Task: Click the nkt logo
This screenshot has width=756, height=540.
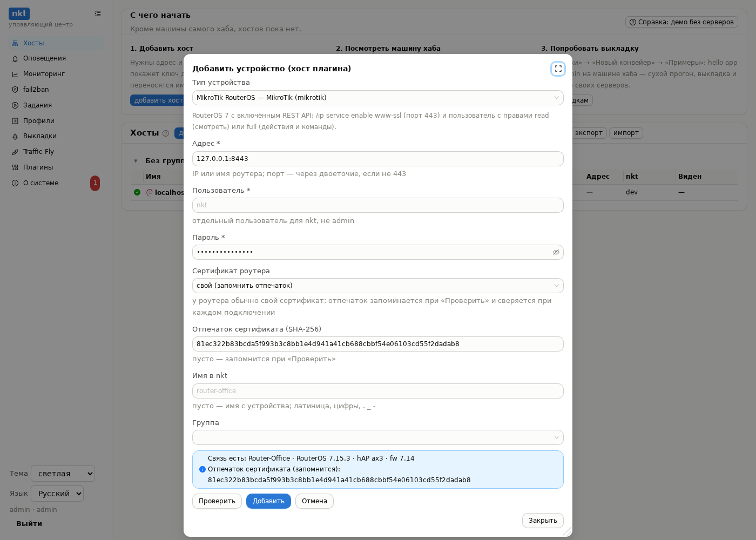Action: [x=19, y=13]
